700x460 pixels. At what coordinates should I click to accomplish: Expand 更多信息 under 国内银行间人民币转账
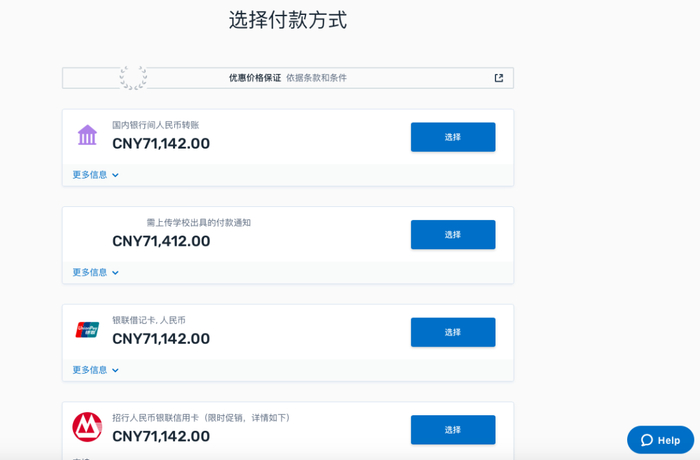pyautogui.click(x=96, y=175)
